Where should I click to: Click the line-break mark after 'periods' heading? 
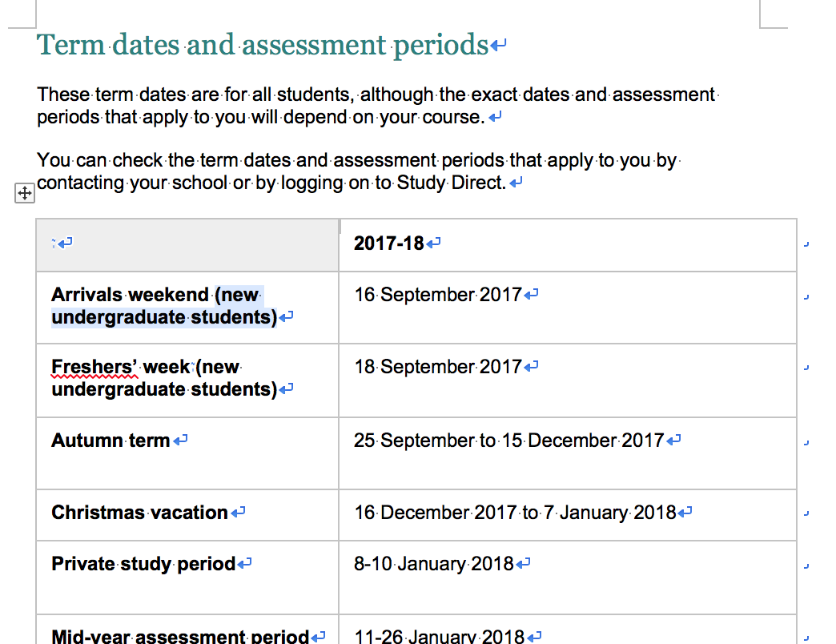click(498, 46)
